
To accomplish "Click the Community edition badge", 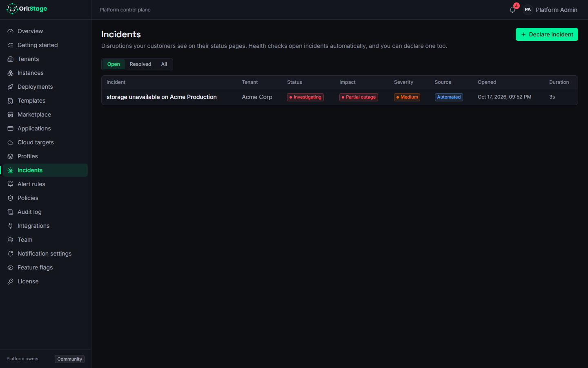I will click(x=70, y=359).
